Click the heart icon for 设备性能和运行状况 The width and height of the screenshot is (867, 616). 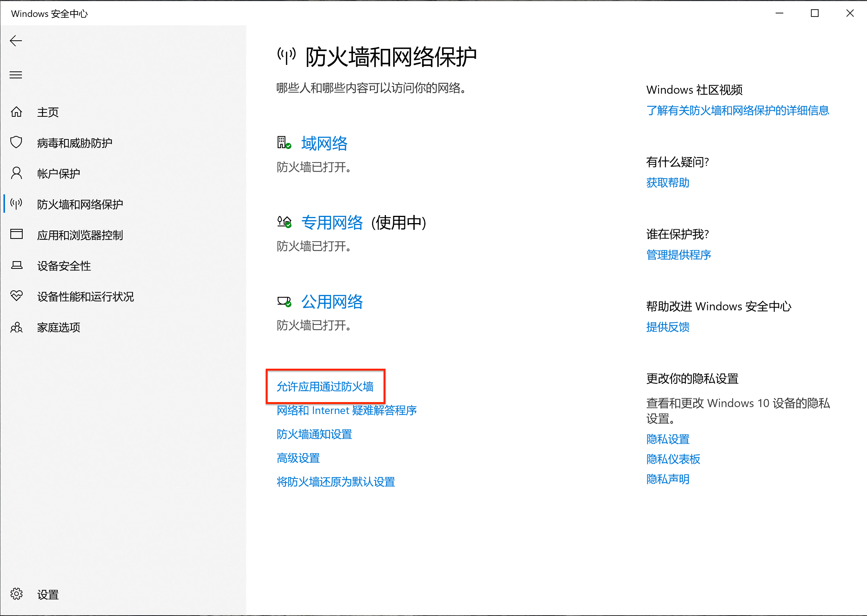pyautogui.click(x=17, y=296)
